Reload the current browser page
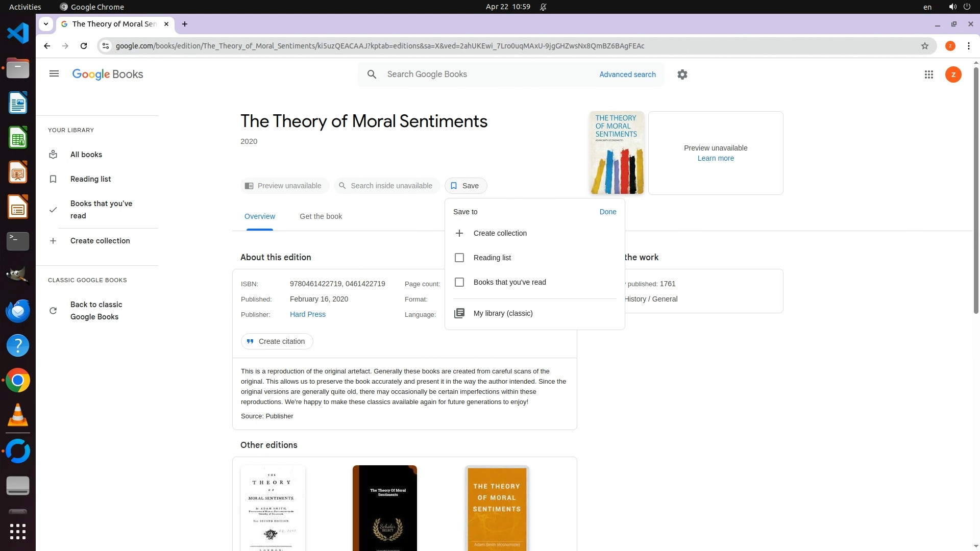 [84, 46]
